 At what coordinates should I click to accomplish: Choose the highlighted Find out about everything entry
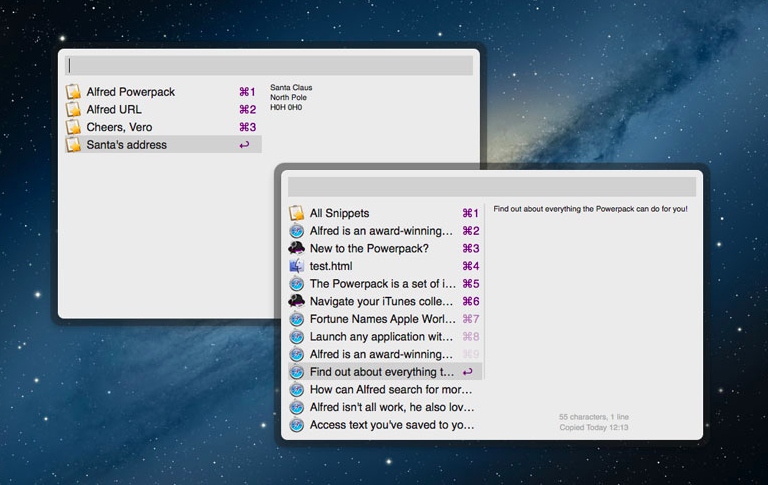pos(385,372)
